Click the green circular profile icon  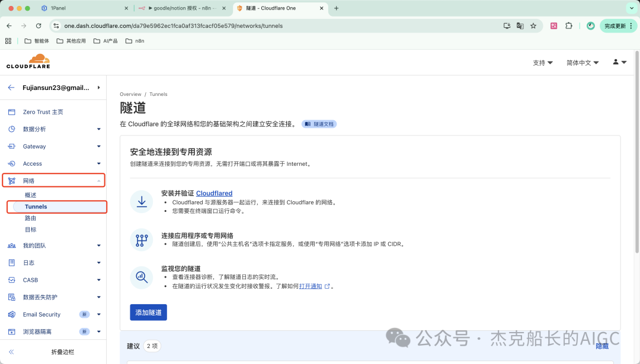591,25
